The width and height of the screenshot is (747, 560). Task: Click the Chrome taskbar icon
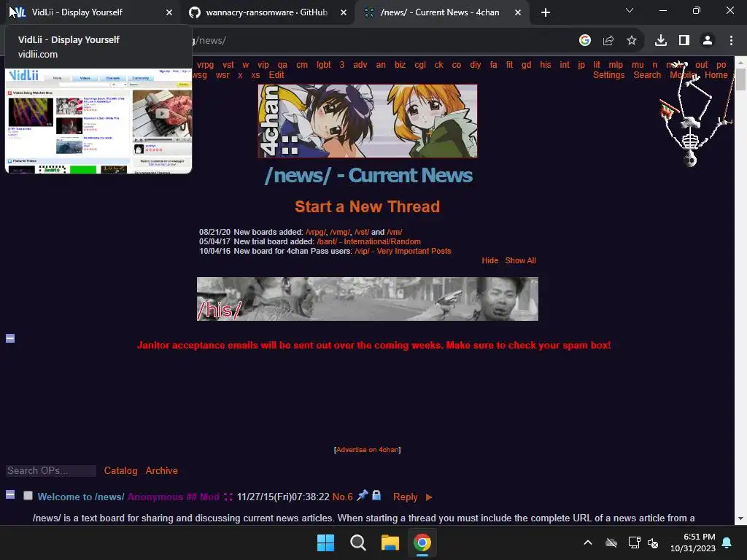(x=422, y=542)
